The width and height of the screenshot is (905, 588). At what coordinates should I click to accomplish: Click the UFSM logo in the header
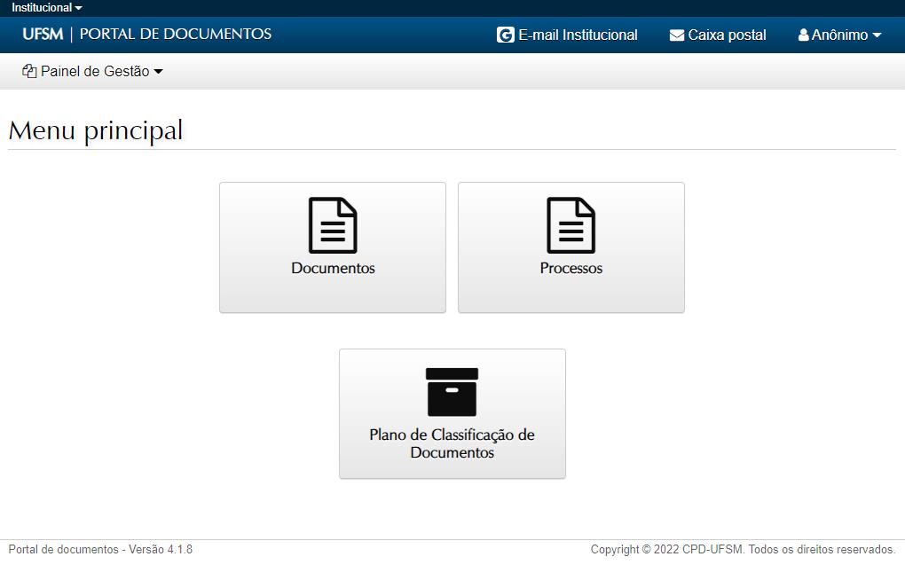coord(43,35)
